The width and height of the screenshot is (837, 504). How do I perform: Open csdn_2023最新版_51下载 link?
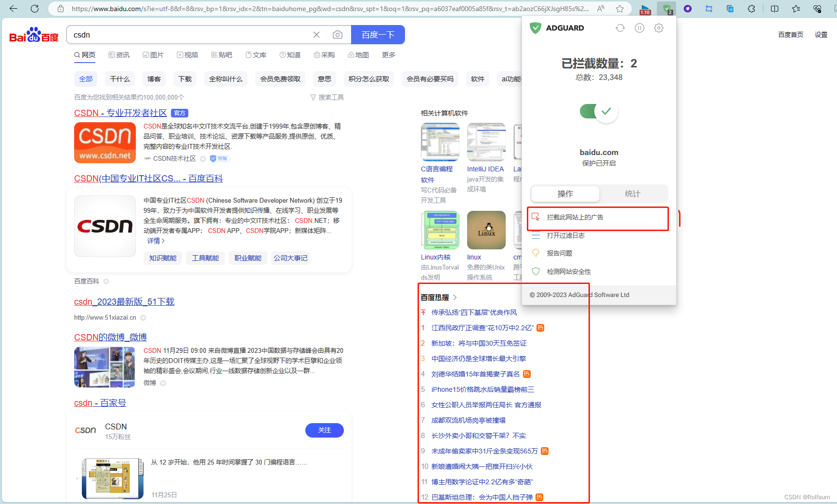tap(124, 301)
